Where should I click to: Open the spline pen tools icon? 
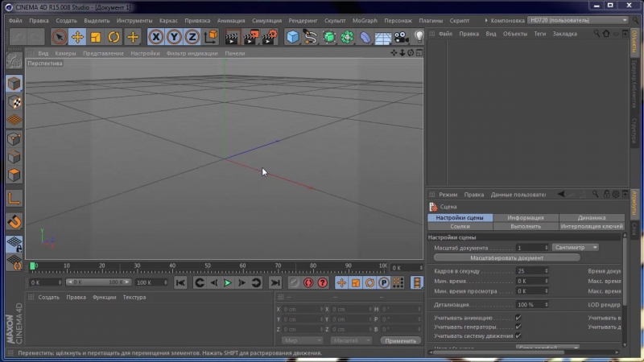point(311,37)
